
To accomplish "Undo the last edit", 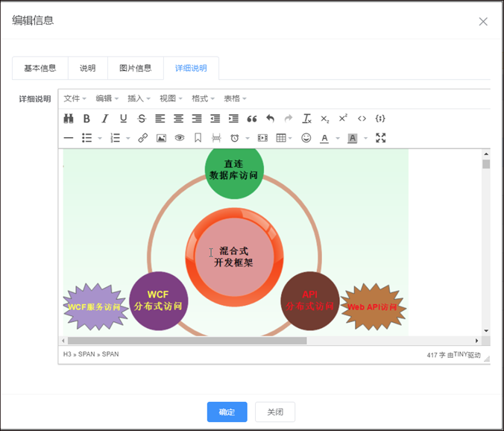I will 270,119.
